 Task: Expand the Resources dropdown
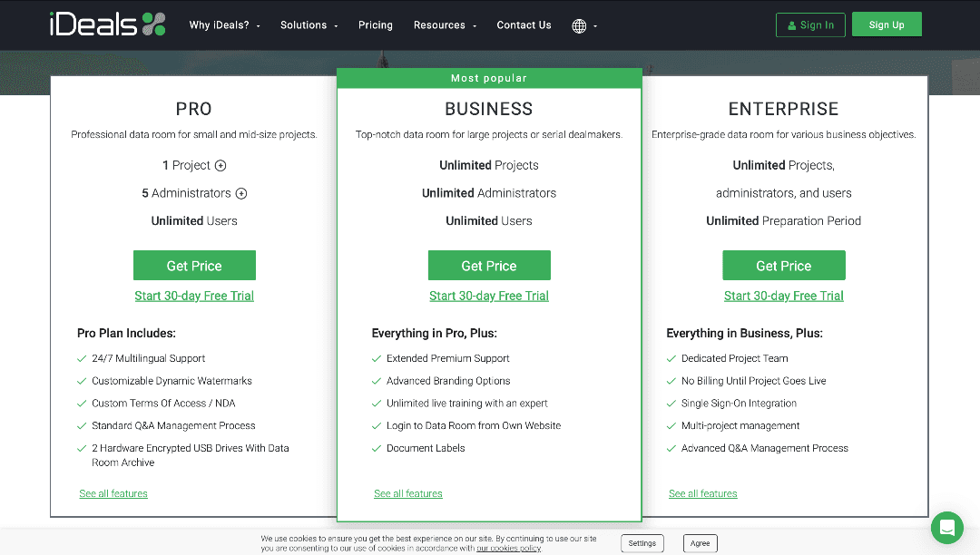pyautogui.click(x=445, y=25)
